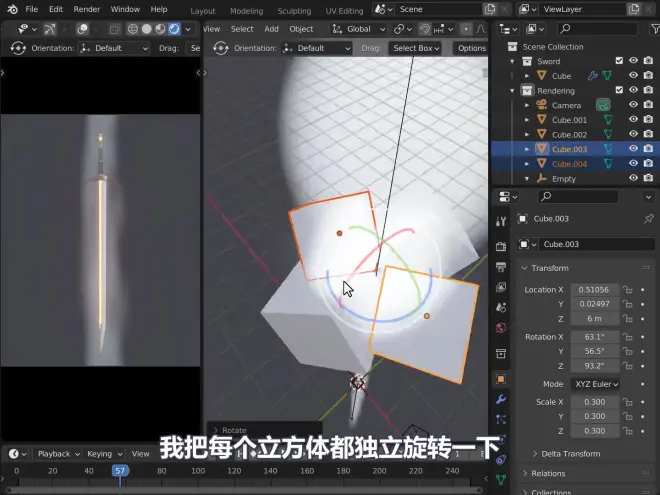
Task: Open the Window menu
Action: [x=125, y=9]
